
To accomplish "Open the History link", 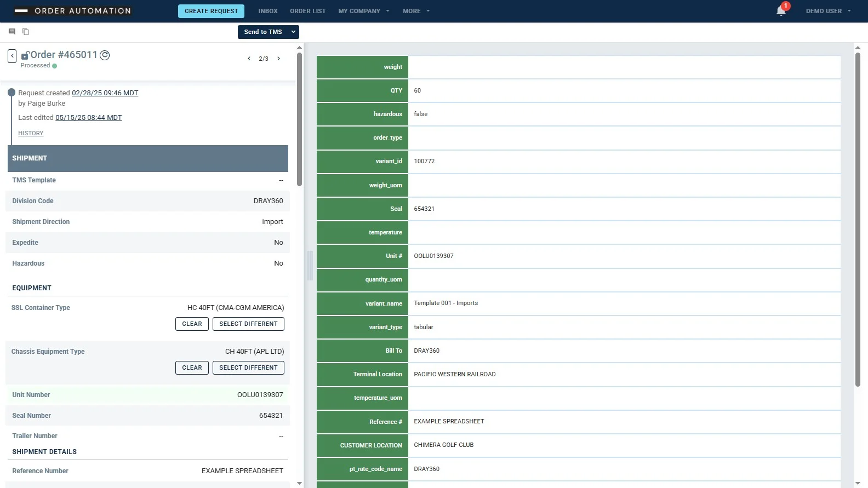I will coord(31,133).
